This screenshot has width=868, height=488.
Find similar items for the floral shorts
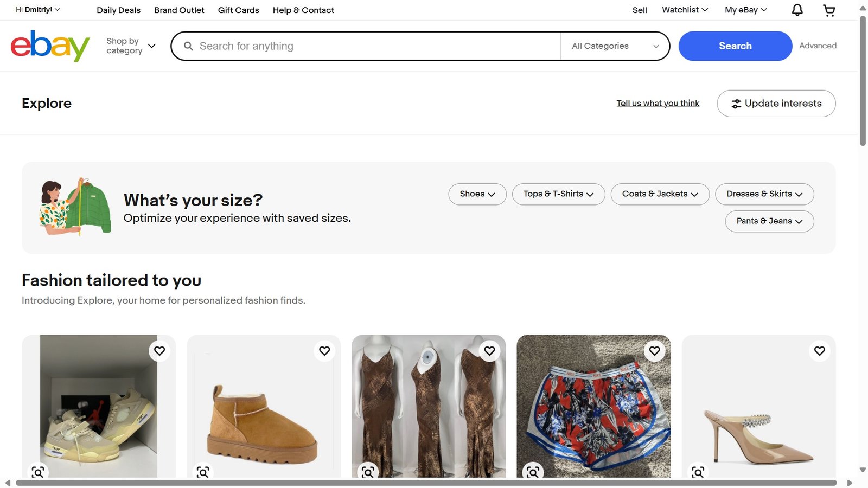[533, 472]
